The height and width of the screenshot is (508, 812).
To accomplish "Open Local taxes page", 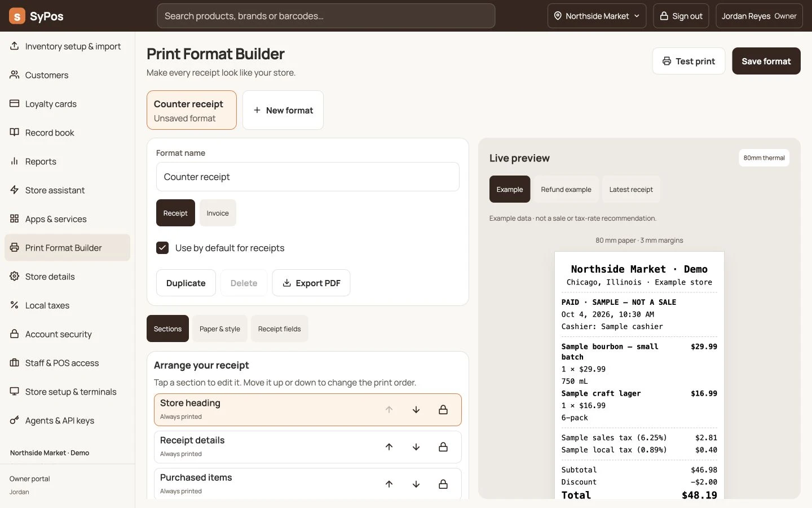I will click(x=67, y=305).
